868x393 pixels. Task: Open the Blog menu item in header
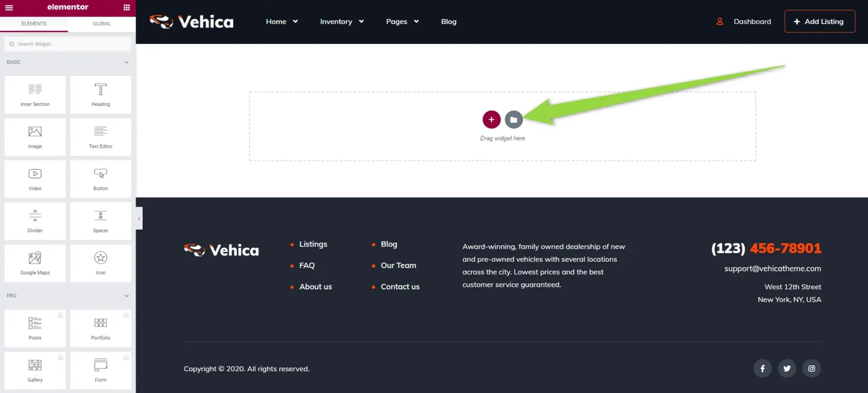tap(449, 22)
